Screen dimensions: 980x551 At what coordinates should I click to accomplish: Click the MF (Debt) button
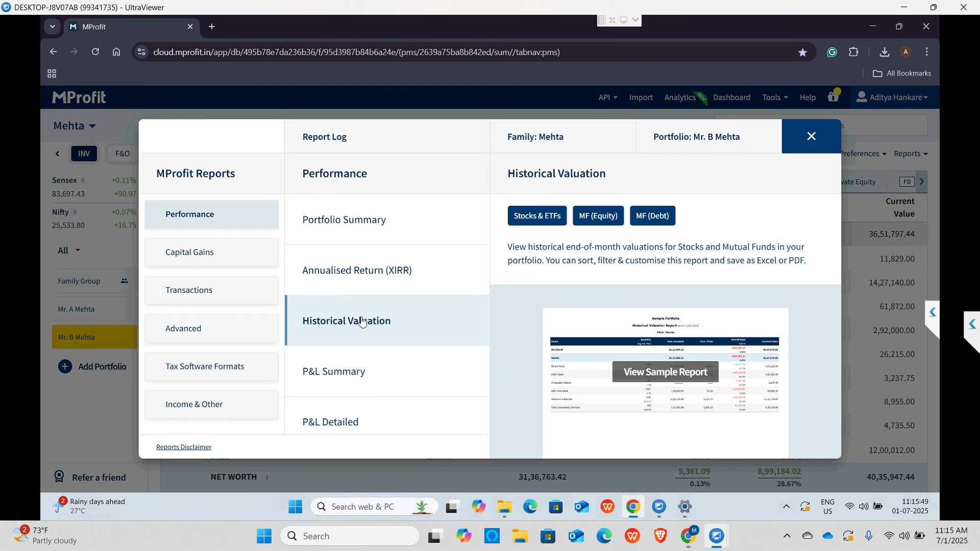coord(652,216)
